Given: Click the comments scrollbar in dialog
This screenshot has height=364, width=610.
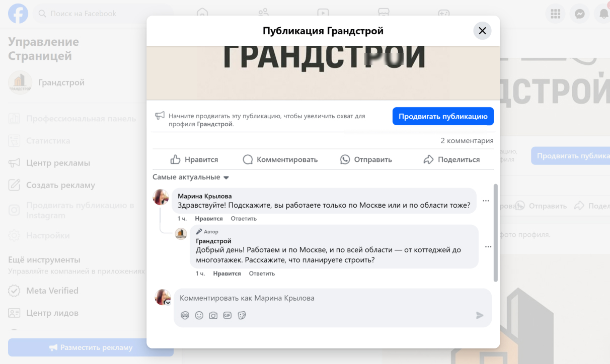Looking at the screenshot, I should tap(496, 232).
